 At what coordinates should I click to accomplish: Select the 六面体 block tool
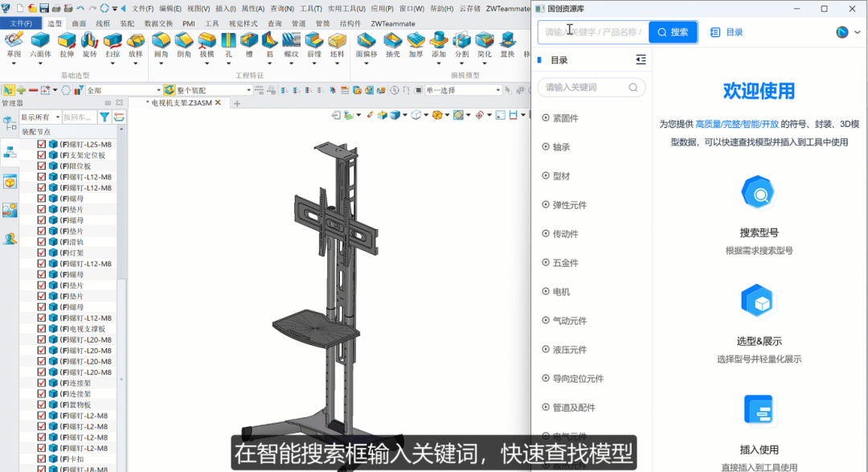(x=40, y=45)
